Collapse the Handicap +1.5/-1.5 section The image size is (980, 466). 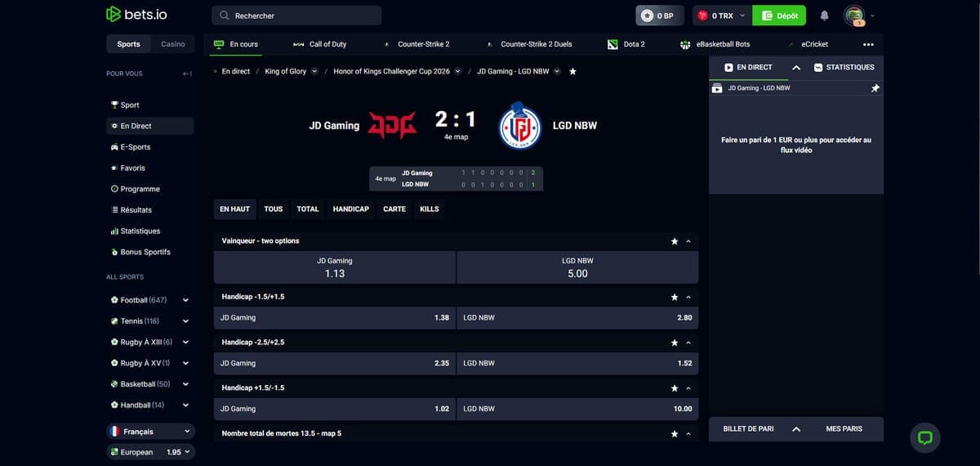[x=688, y=388]
